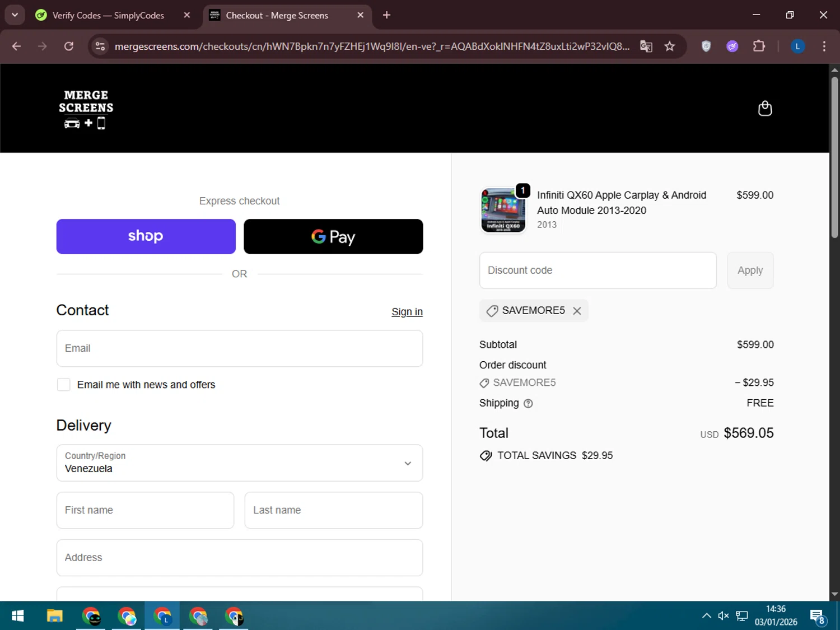Open the first Chrome taskbar icon
Image resolution: width=840 pixels, height=630 pixels.
[91, 616]
